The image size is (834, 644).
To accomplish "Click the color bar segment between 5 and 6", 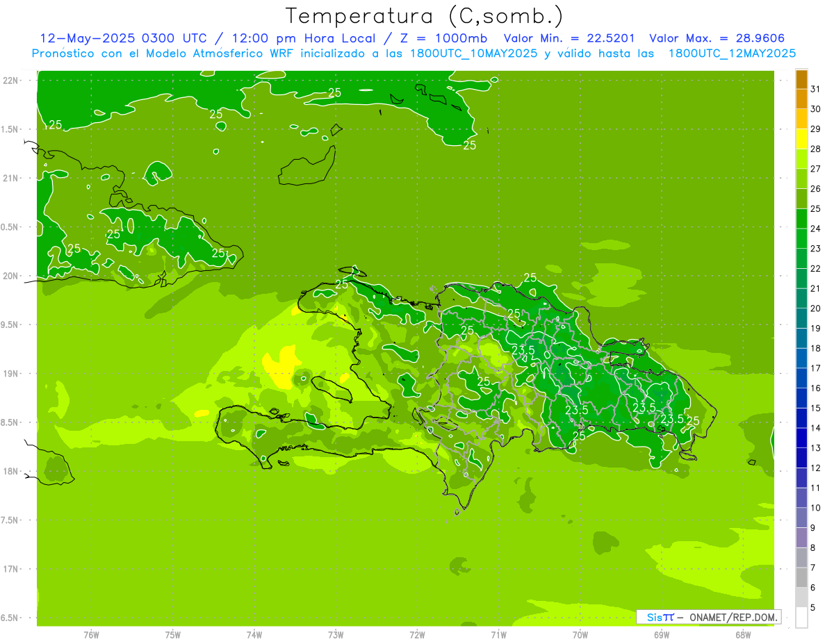I will coord(801,597).
